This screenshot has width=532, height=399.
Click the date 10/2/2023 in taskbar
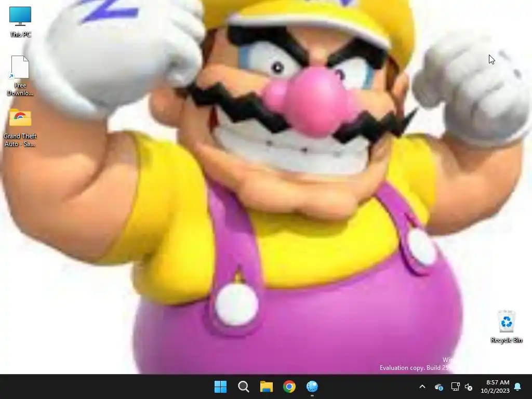click(495, 391)
